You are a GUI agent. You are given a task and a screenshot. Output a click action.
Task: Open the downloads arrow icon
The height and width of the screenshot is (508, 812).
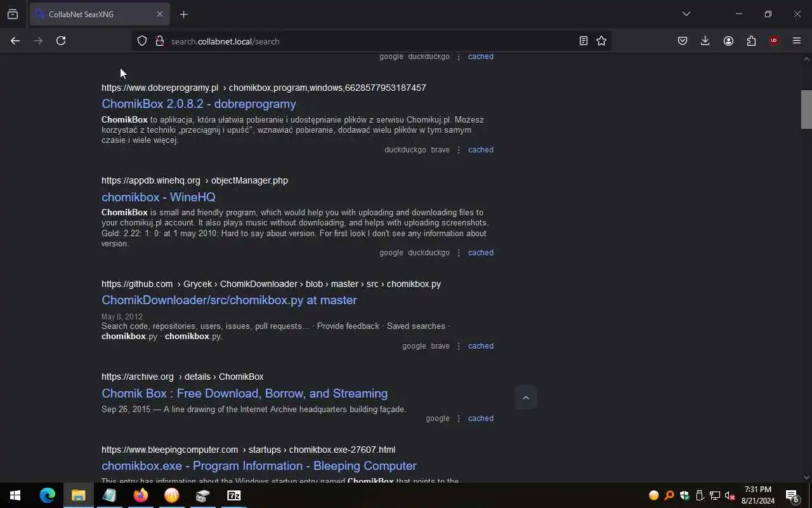(705, 41)
